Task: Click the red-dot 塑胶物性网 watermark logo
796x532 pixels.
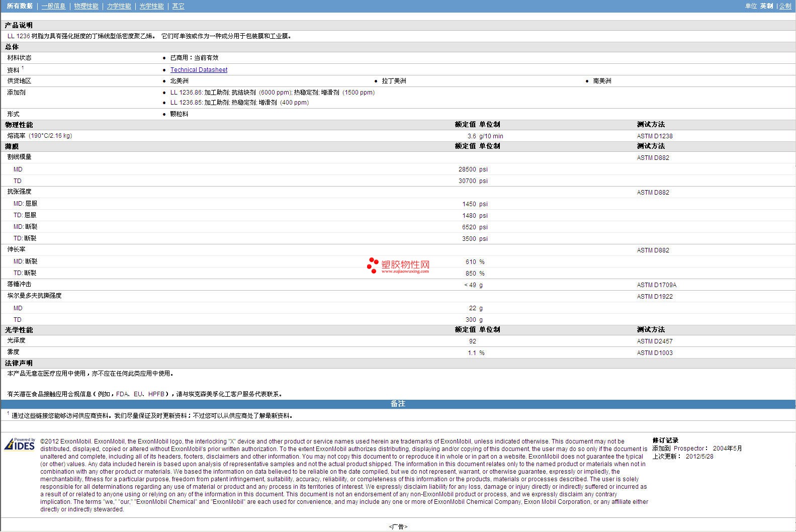Action: (398, 265)
